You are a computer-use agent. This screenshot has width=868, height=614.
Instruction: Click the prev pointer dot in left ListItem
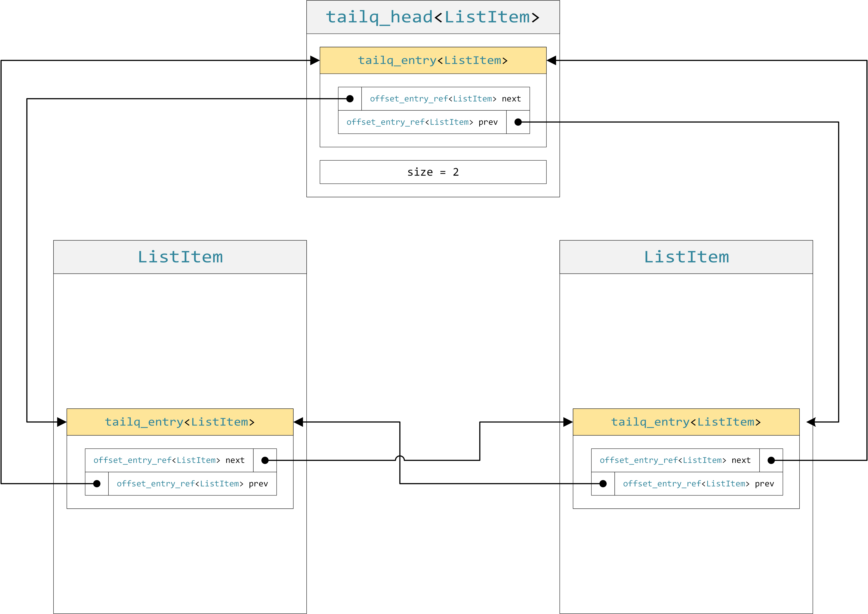coord(97,484)
